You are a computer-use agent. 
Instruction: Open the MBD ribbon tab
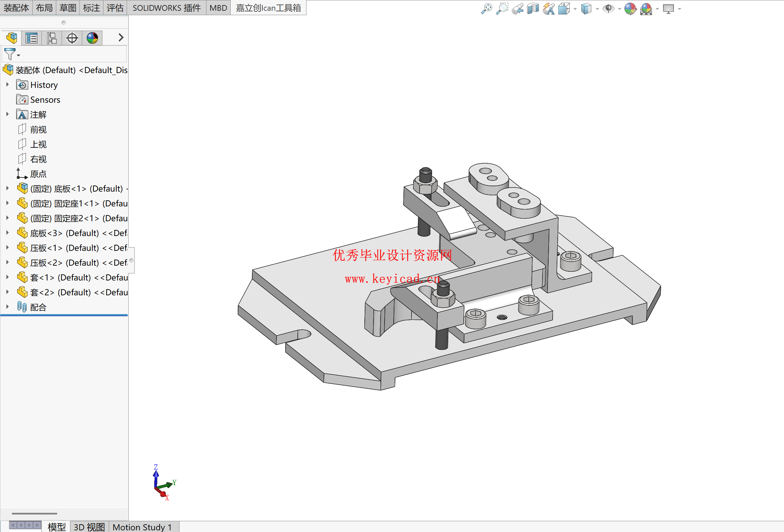tap(218, 8)
